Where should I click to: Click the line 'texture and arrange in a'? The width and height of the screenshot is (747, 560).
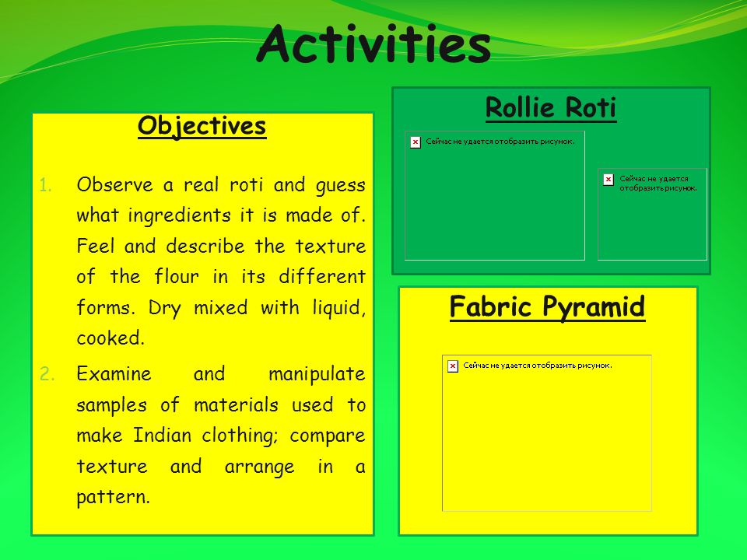click(221, 467)
